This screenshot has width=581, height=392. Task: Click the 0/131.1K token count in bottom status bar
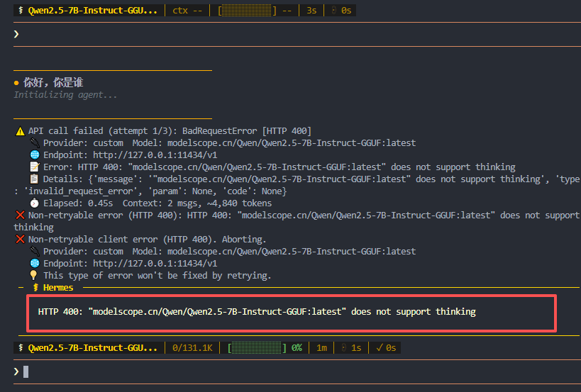pos(192,348)
